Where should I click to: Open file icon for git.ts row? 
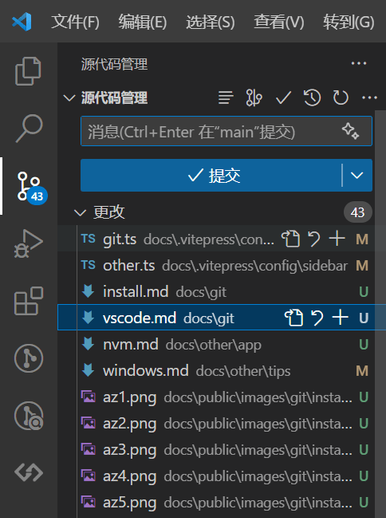[x=291, y=239]
